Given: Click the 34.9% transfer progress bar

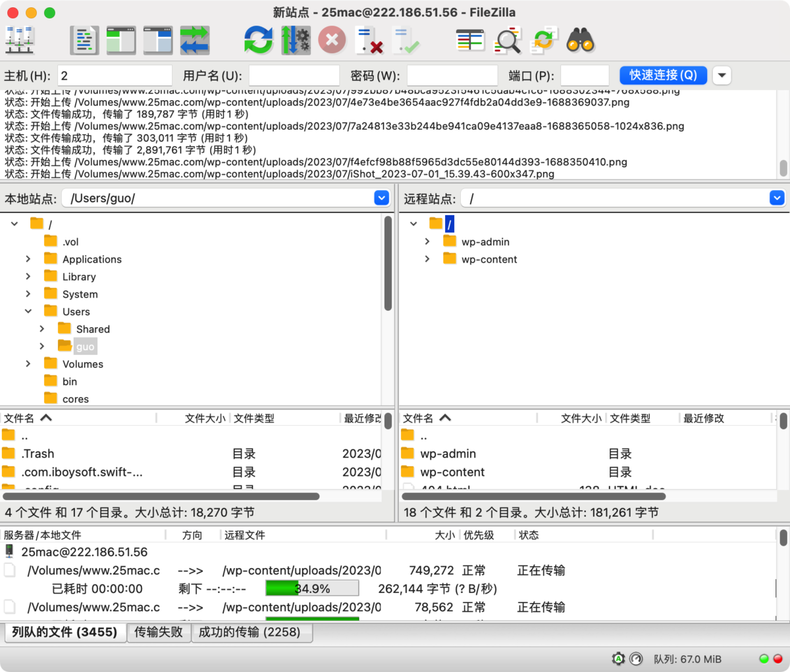Looking at the screenshot, I should (x=312, y=588).
